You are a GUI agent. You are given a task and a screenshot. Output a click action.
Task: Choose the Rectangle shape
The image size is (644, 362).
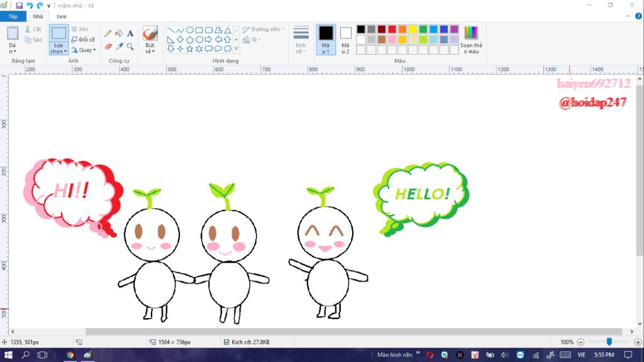click(199, 30)
